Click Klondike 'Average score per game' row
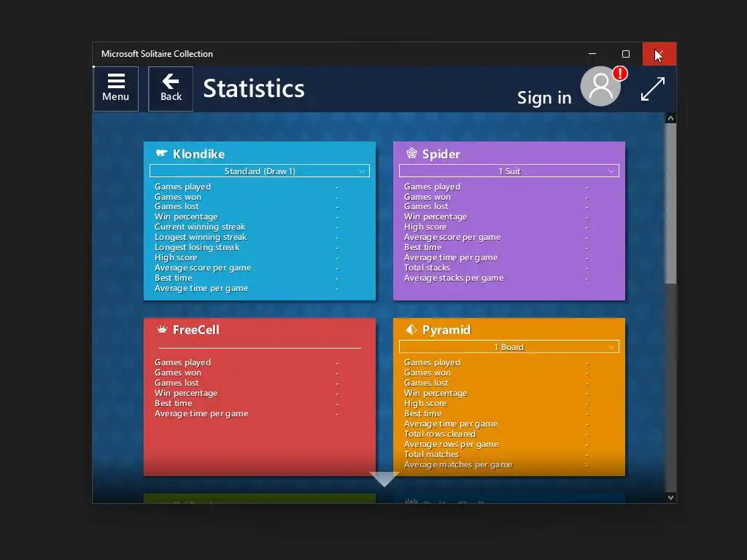This screenshot has width=747, height=560. pyautogui.click(x=247, y=268)
